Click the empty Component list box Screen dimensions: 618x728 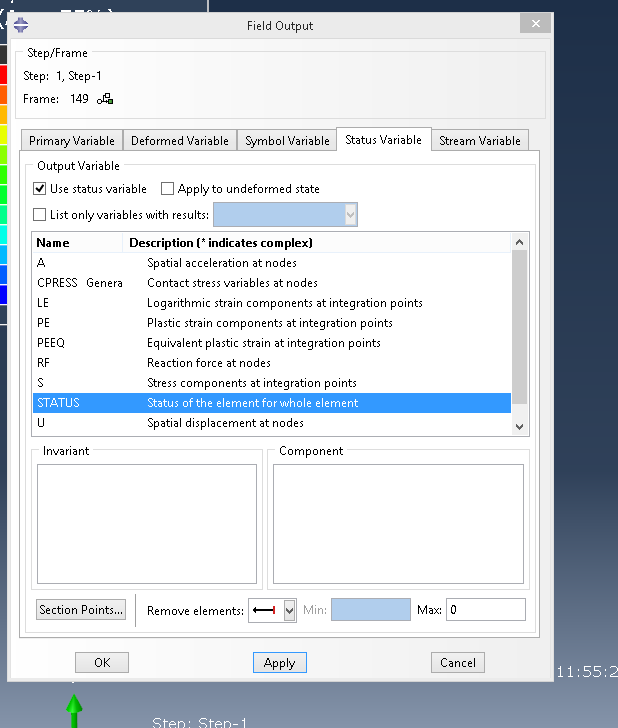pyautogui.click(x=398, y=524)
